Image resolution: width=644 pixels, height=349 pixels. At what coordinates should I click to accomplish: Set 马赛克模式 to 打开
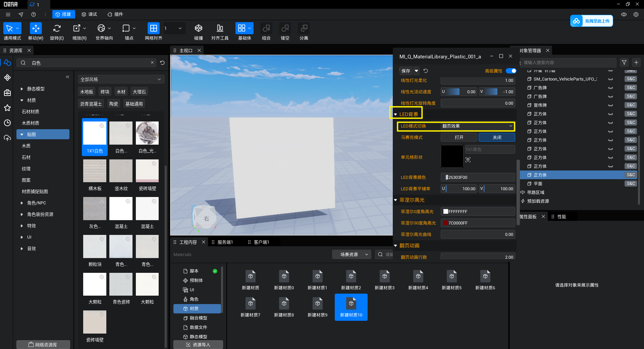[459, 137]
